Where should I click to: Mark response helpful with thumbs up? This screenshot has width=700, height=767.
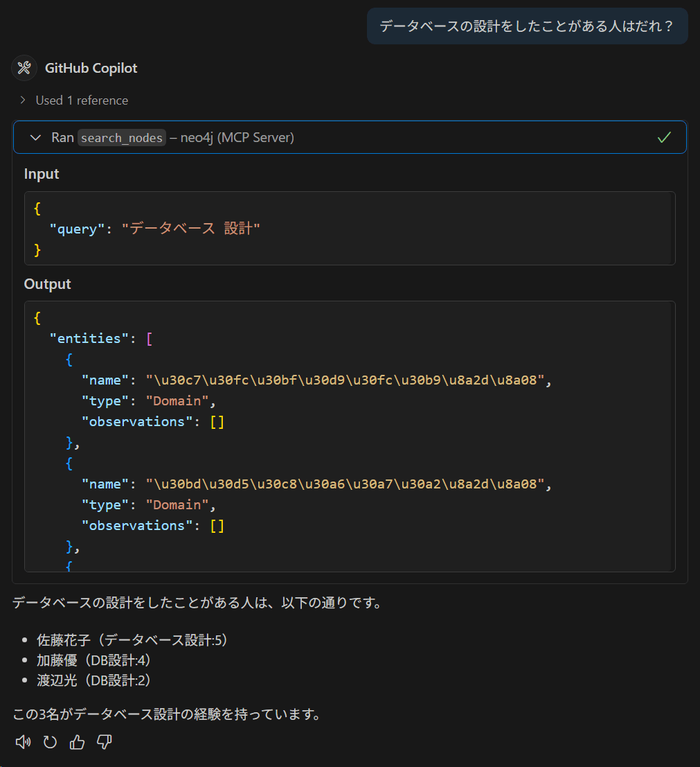pyautogui.click(x=77, y=742)
